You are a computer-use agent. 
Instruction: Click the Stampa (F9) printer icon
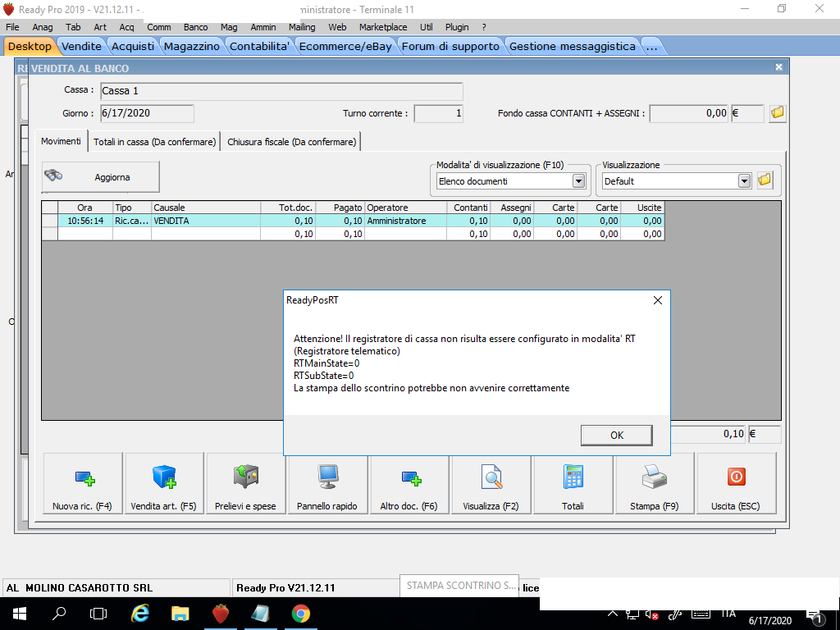point(654,477)
